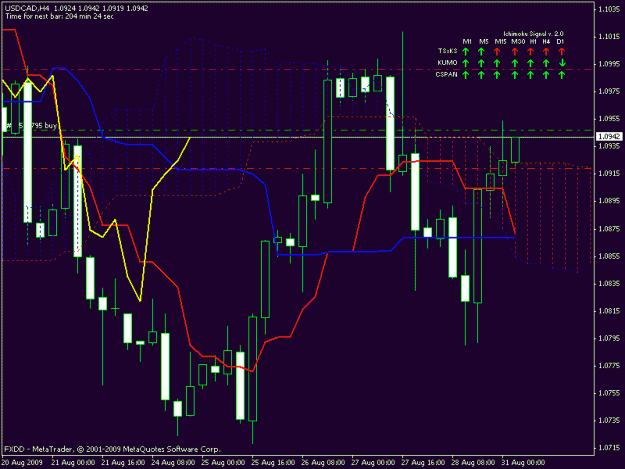This screenshot has height=469, width=625.
Task: Click the D1 timeframe column header
Action: point(560,41)
